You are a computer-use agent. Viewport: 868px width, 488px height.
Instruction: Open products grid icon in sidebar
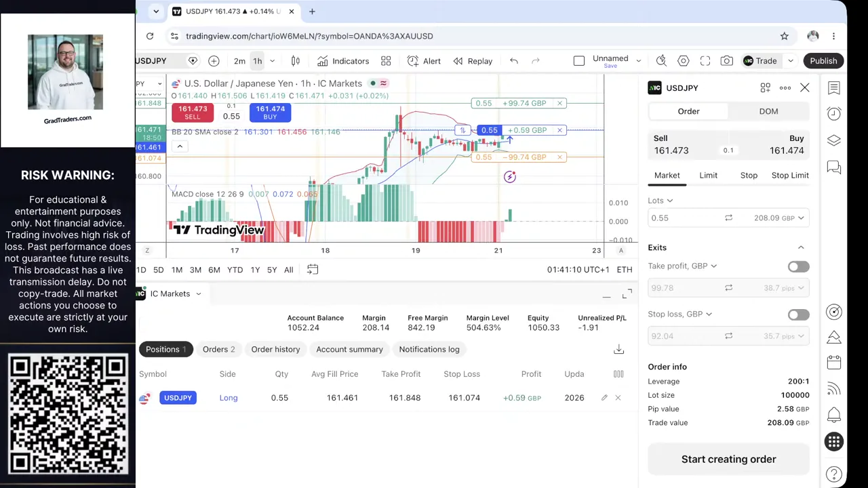834,442
